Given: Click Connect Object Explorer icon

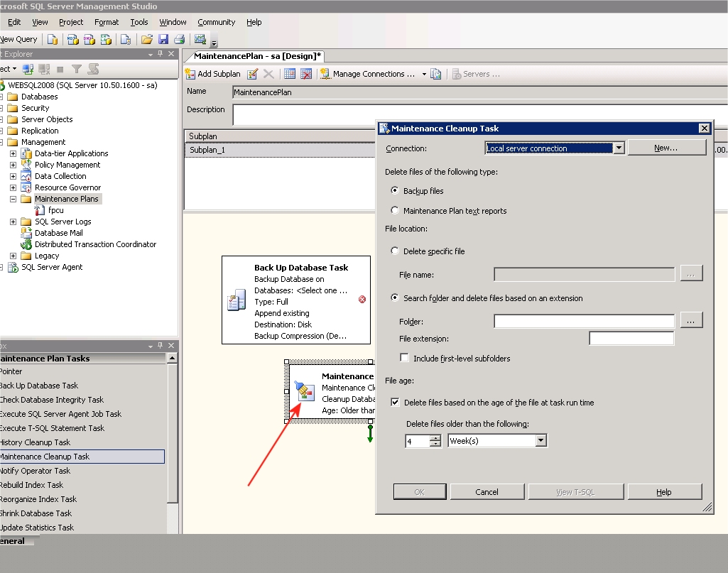Looking at the screenshot, I should click(x=28, y=69).
